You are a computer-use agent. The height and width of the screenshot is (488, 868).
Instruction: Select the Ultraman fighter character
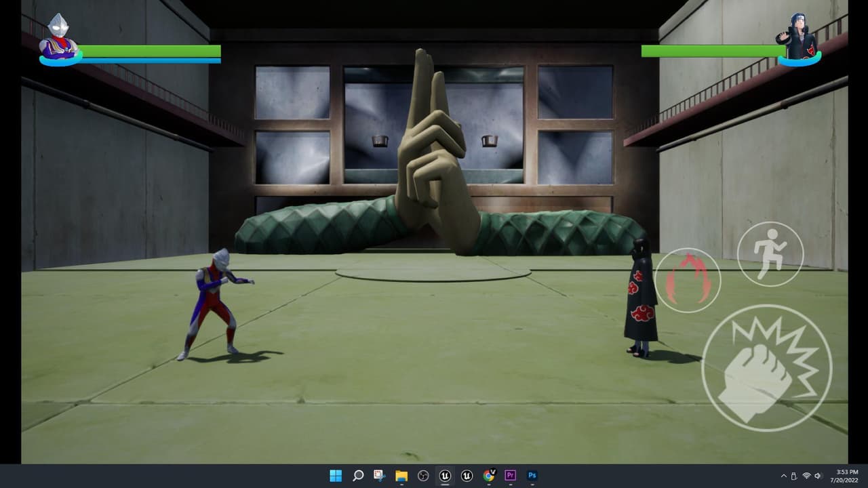coord(216,304)
